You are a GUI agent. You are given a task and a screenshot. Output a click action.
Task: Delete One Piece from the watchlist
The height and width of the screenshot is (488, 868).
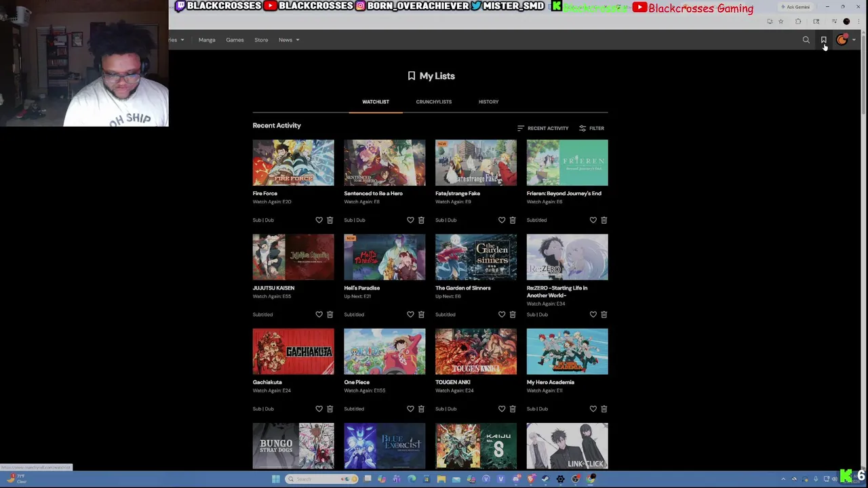[421, 409]
